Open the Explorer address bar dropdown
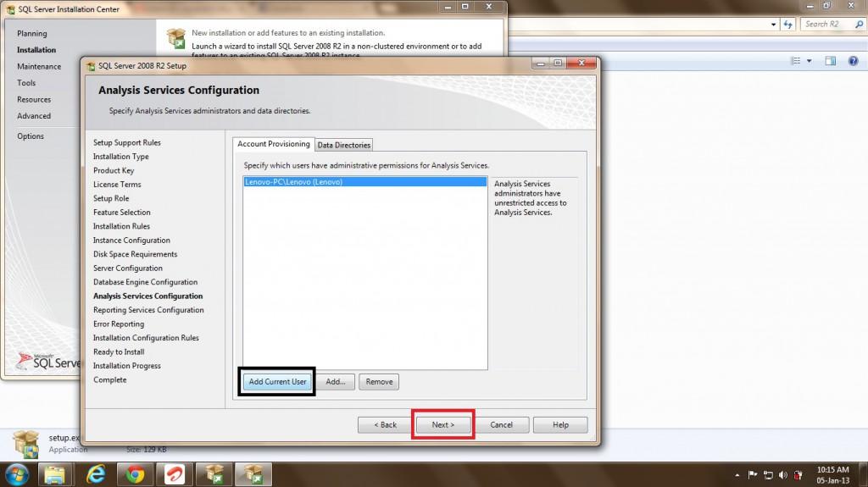The height and width of the screenshot is (487, 868). [773, 25]
